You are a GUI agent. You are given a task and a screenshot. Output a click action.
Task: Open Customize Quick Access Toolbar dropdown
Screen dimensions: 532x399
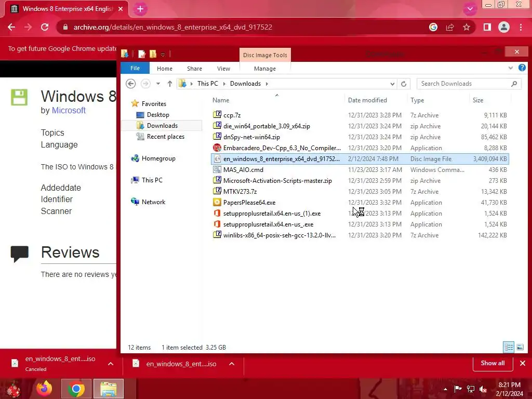163,54
